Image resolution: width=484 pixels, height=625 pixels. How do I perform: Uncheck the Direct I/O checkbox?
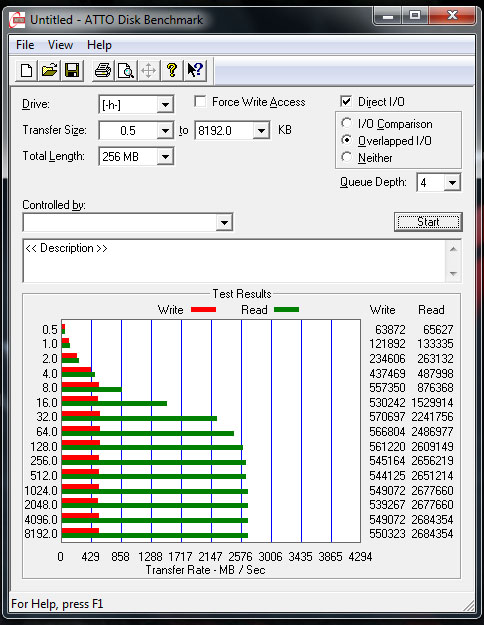(x=346, y=101)
